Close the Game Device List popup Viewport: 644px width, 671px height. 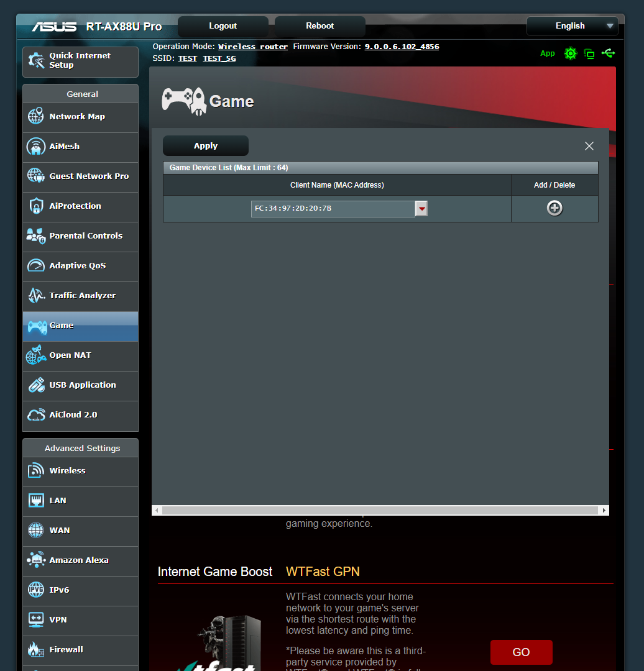coord(589,147)
